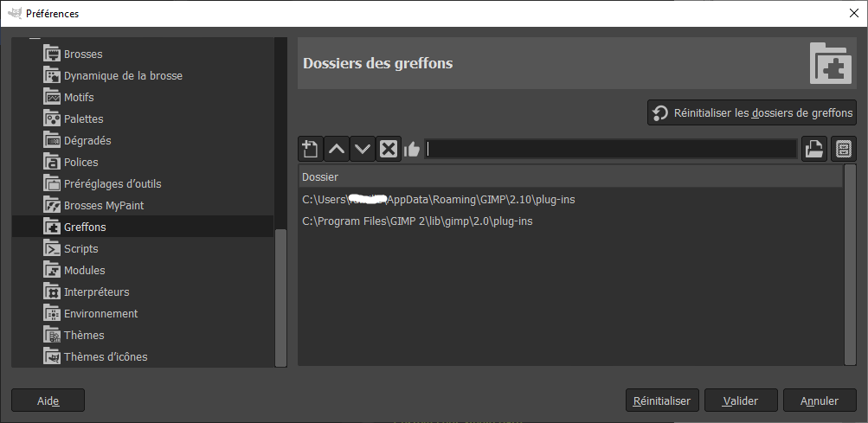Click the Environnement folder icon

click(x=51, y=313)
